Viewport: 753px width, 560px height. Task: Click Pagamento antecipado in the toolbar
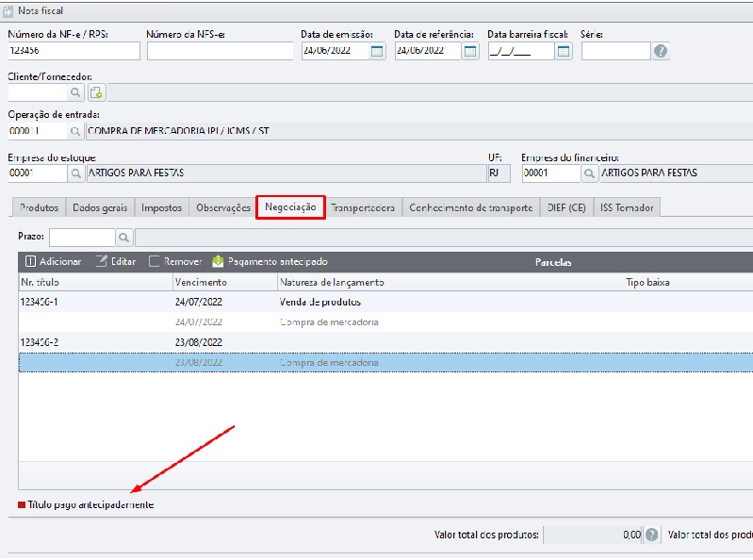pyautogui.click(x=270, y=262)
